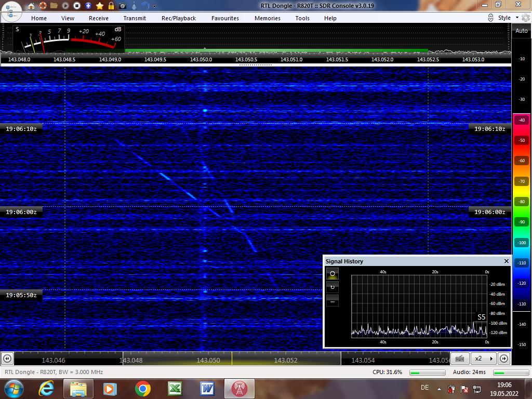Click the -110 blue level on colour scale
Image resolution: width=532 pixels, height=399 pixels.
[522, 263]
